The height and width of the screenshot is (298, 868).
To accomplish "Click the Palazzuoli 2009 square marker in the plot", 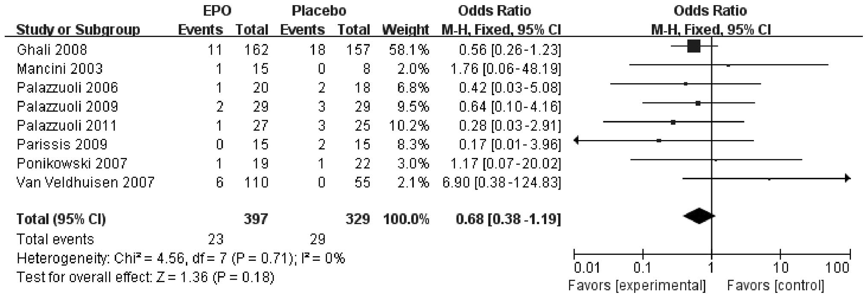I will (x=698, y=103).
